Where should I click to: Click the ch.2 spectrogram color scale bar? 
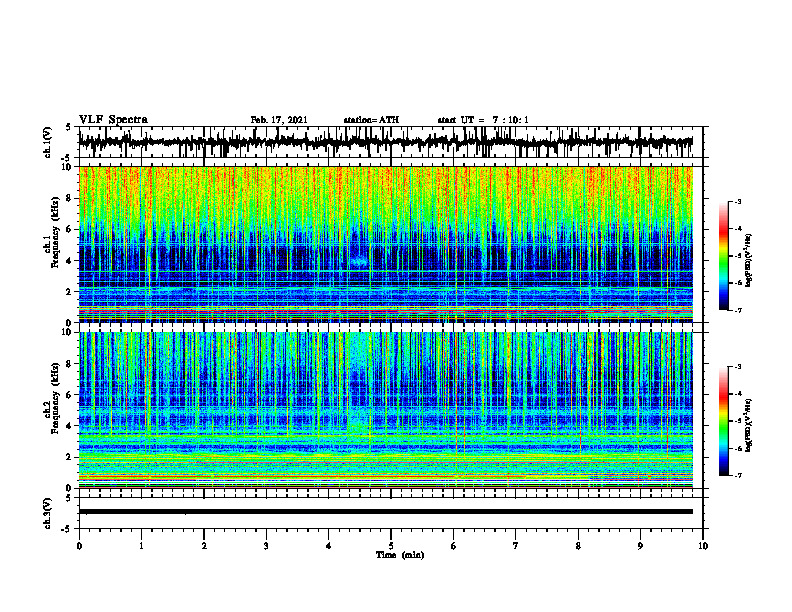pyautogui.click(x=724, y=421)
